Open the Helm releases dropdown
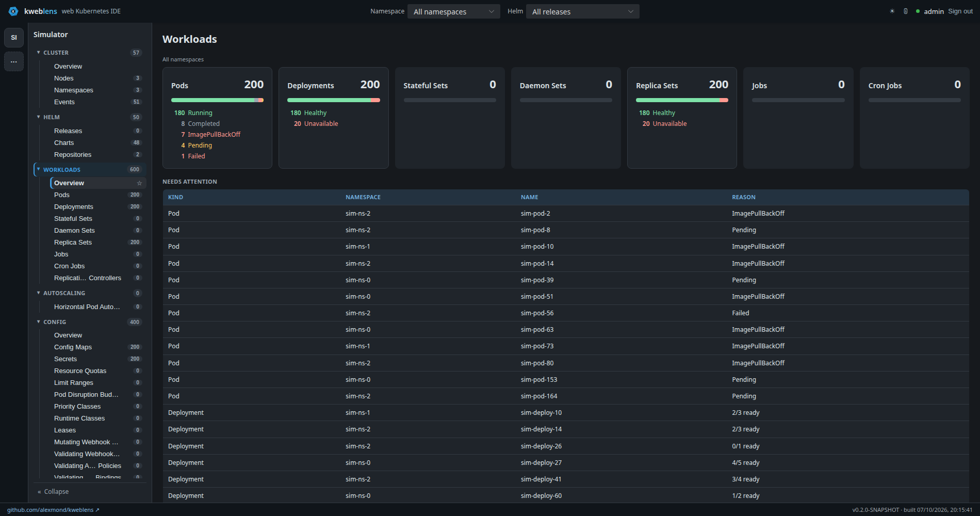980x516 pixels. [x=583, y=11]
